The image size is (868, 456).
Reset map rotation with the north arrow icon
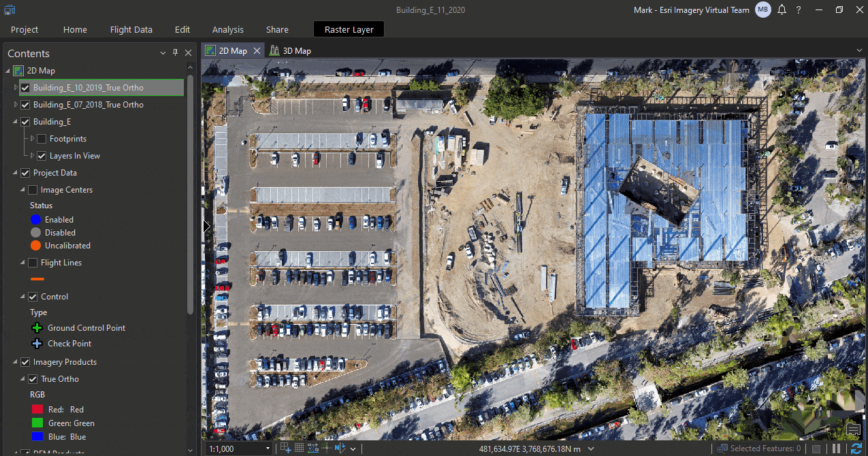click(x=340, y=449)
